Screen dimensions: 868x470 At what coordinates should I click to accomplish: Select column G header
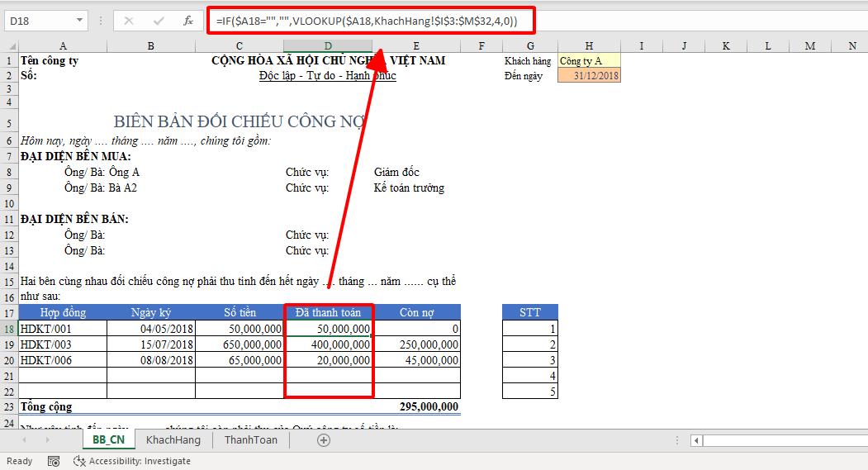(530, 46)
